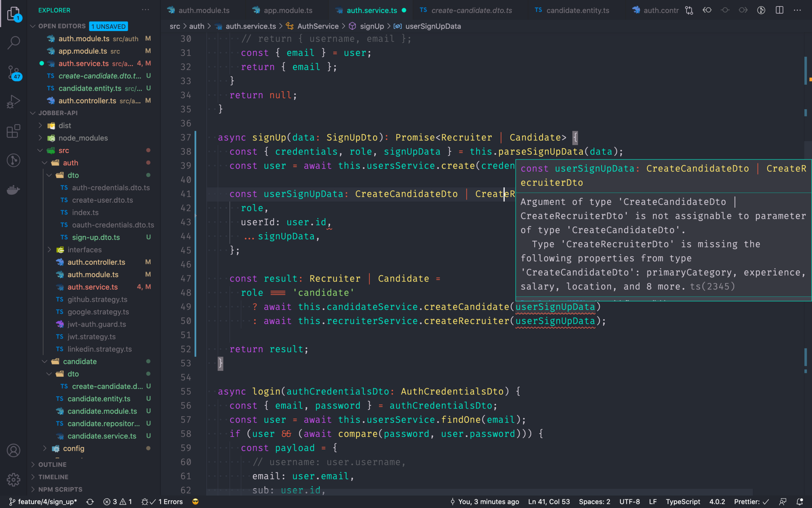812x508 pixels.
Task: Open sign-up.dto.ts in file tree
Action: [96, 237]
